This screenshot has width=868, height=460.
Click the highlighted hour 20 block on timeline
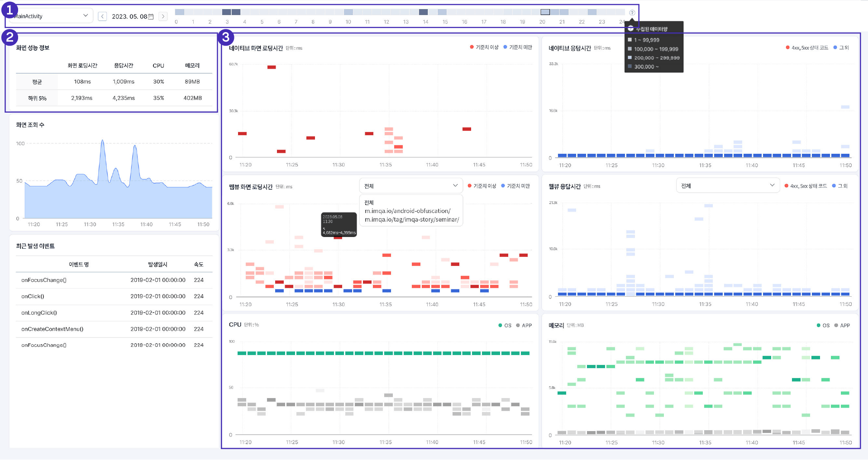[545, 12]
